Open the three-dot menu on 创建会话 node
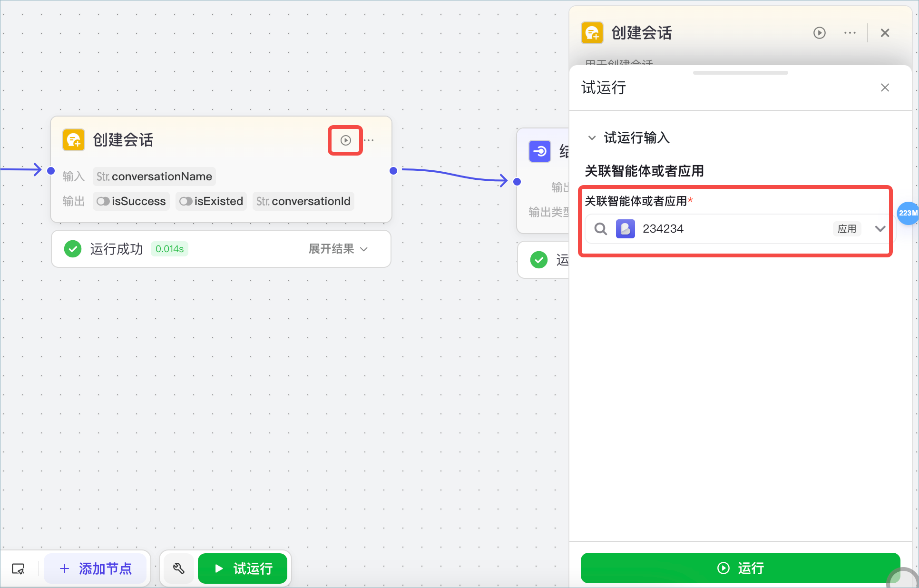The height and width of the screenshot is (588, 919). [x=369, y=140]
